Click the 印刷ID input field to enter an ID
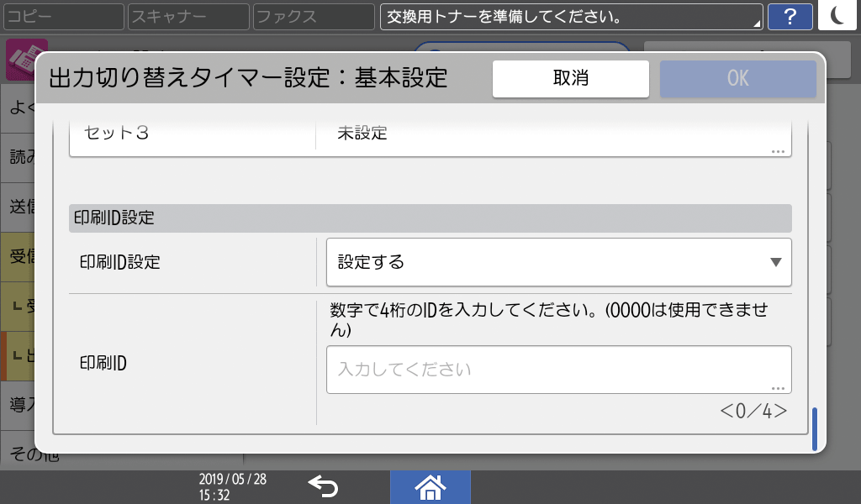The height and width of the screenshot is (504, 861). [x=558, y=370]
